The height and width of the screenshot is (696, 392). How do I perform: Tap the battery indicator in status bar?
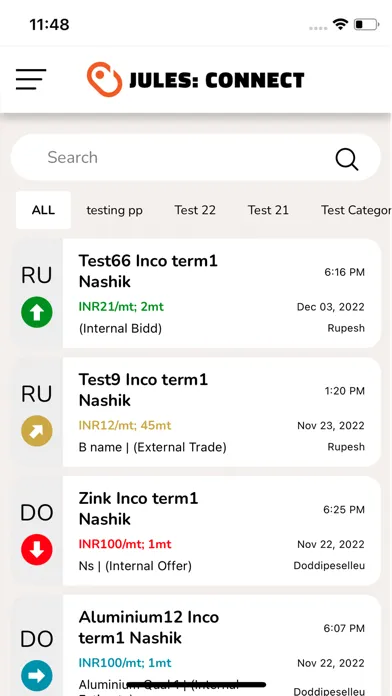tap(366, 24)
